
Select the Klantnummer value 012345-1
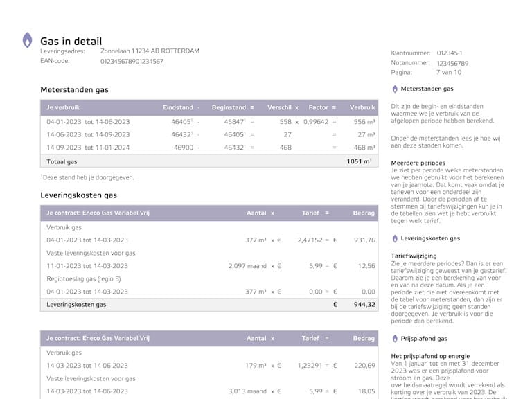click(450, 53)
